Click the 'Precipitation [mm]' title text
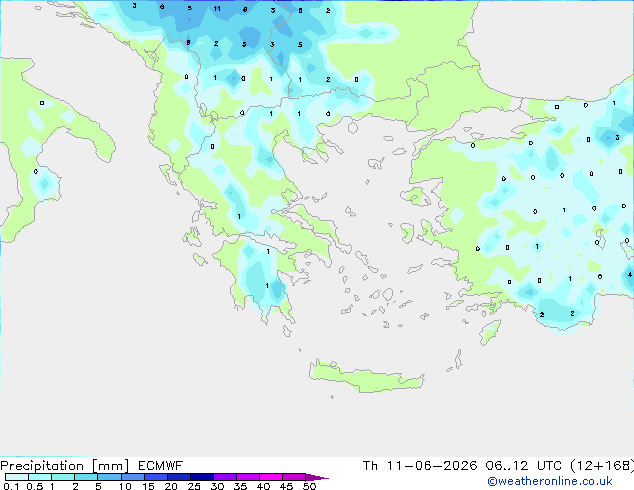Image resolution: width=634 pixels, height=490 pixels. [65, 466]
